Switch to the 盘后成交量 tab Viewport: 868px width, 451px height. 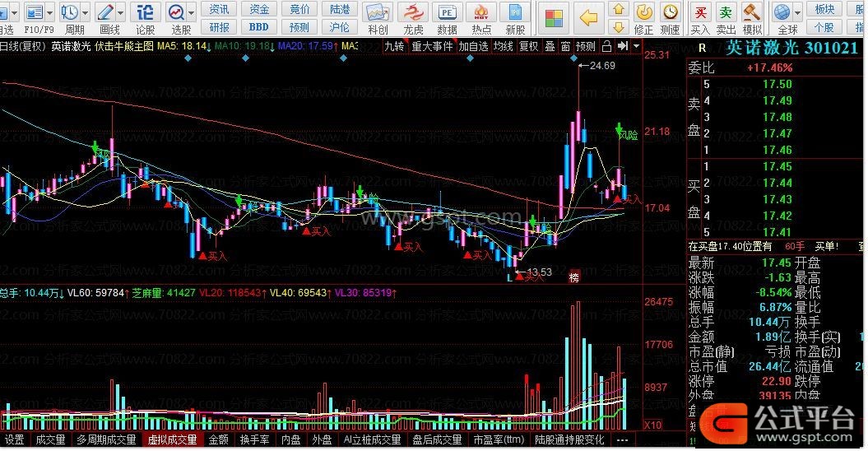tap(438, 440)
